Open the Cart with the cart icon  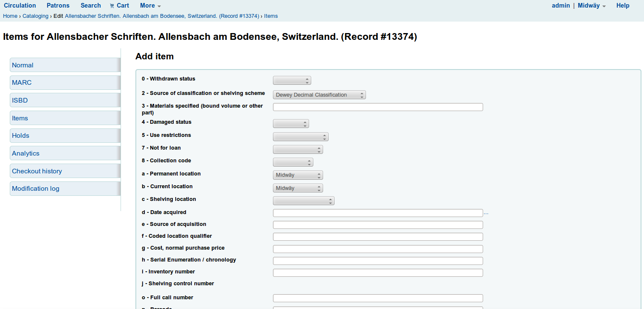click(119, 6)
